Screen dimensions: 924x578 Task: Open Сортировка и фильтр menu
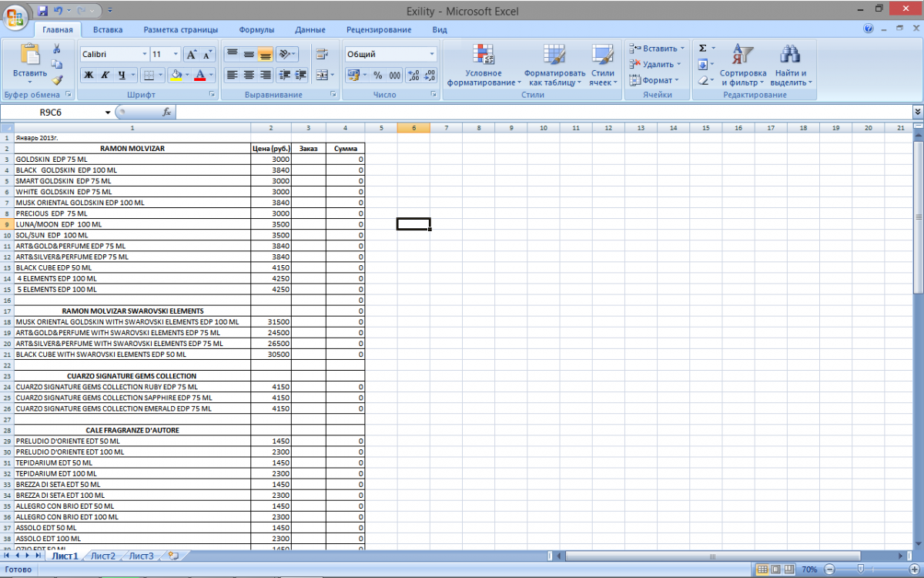pos(742,65)
